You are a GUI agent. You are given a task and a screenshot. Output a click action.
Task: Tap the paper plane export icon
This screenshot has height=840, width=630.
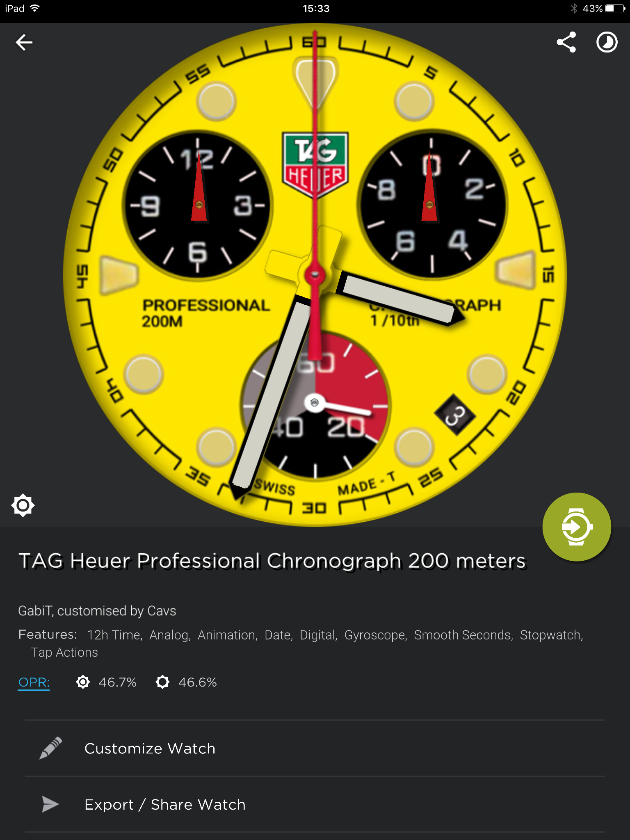50,804
